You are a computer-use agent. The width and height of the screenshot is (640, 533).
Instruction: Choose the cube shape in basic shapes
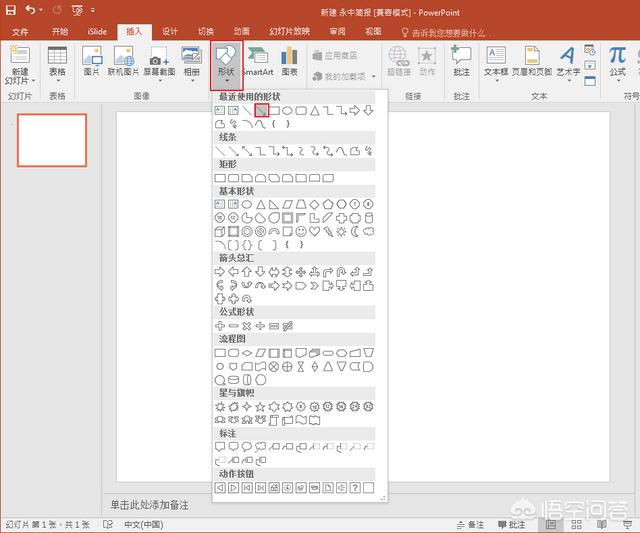click(220, 231)
